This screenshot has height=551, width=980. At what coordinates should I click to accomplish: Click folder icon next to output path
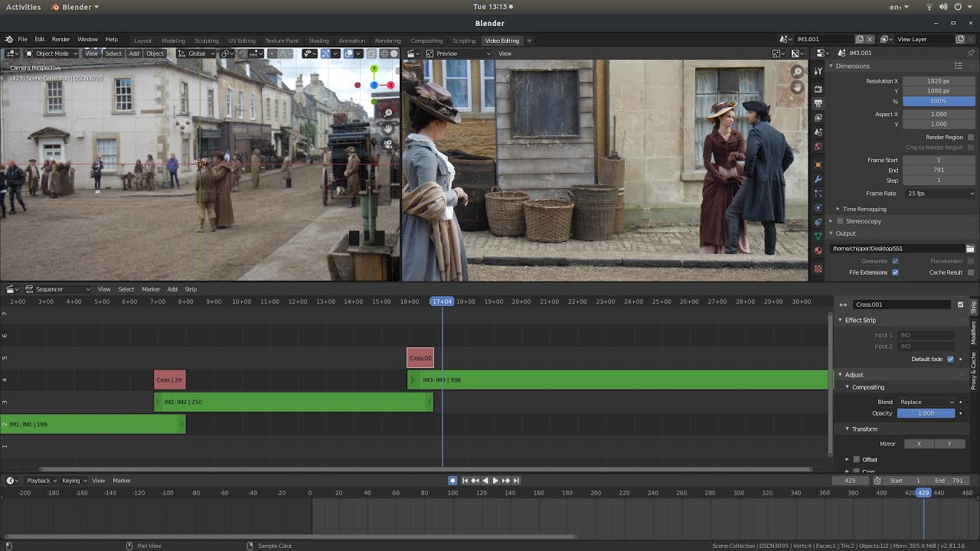click(x=970, y=249)
